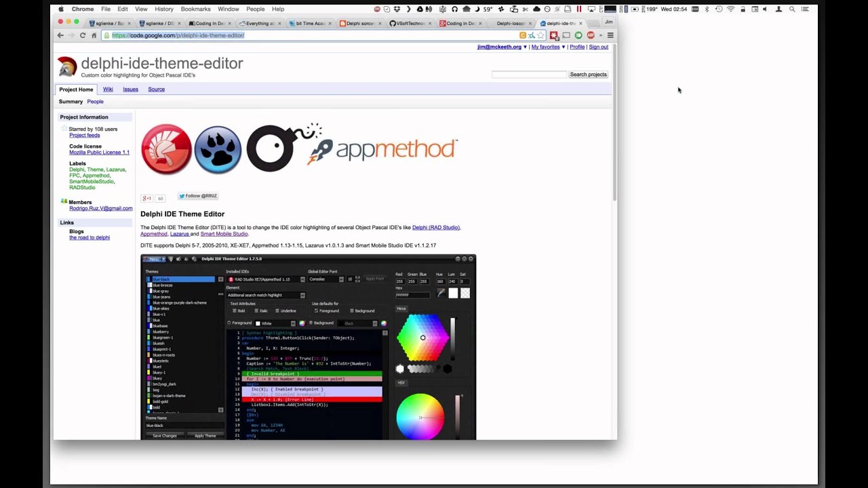Select the Foreground radio button in screenshot
The height and width of the screenshot is (488, 868).
(x=229, y=323)
